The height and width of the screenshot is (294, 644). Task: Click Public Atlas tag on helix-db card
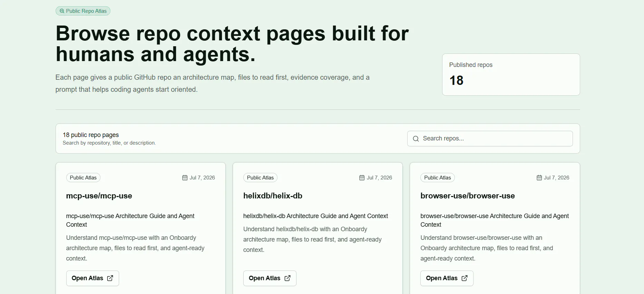(x=260, y=178)
